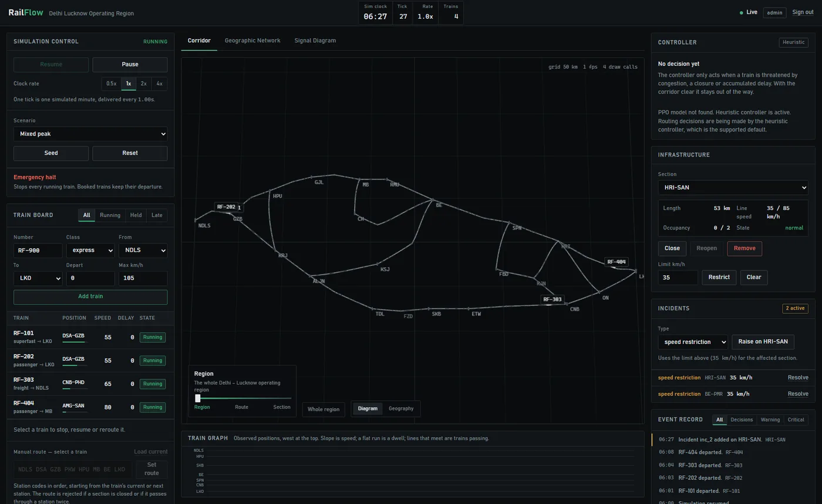The height and width of the screenshot is (504, 822).
Task: Open the Section dropdown showing HRI-SAN
Action: click(733, 188)
